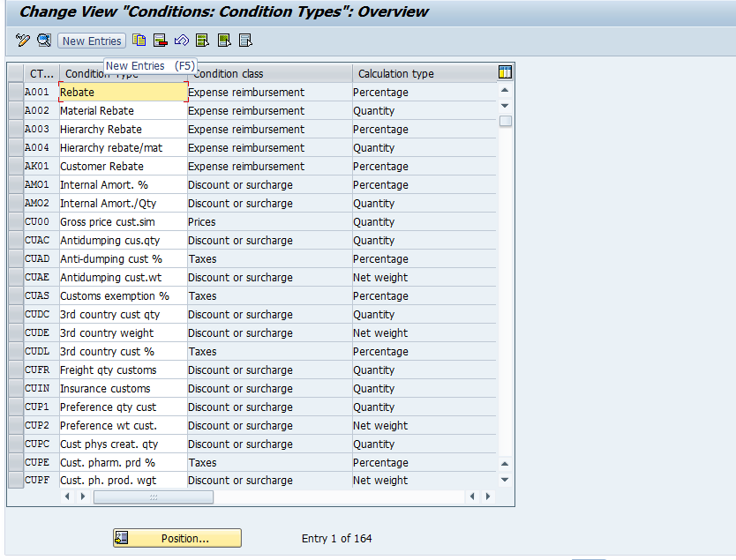Image resolution: width=736 pixels, height=560 pixels.
Task: Select the row selector for A001
Action: 15,92
